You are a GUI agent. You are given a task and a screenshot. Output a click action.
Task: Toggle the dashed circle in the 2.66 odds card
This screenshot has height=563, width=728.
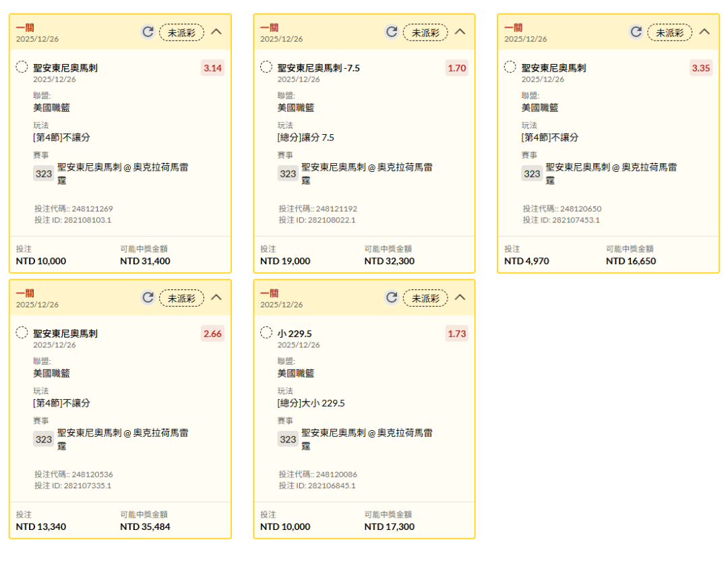point(22,333)
